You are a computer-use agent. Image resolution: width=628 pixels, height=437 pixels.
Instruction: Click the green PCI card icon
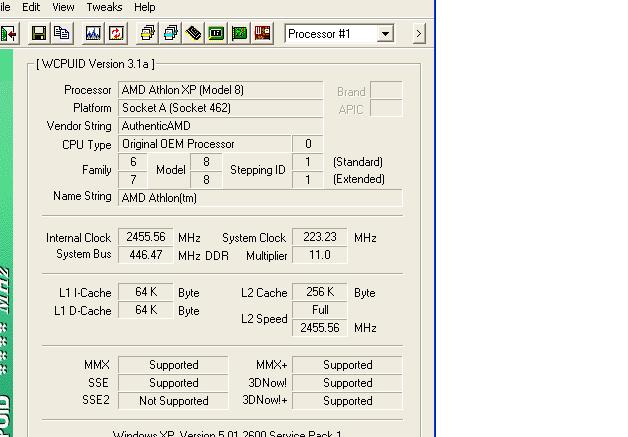coord(240,33)
